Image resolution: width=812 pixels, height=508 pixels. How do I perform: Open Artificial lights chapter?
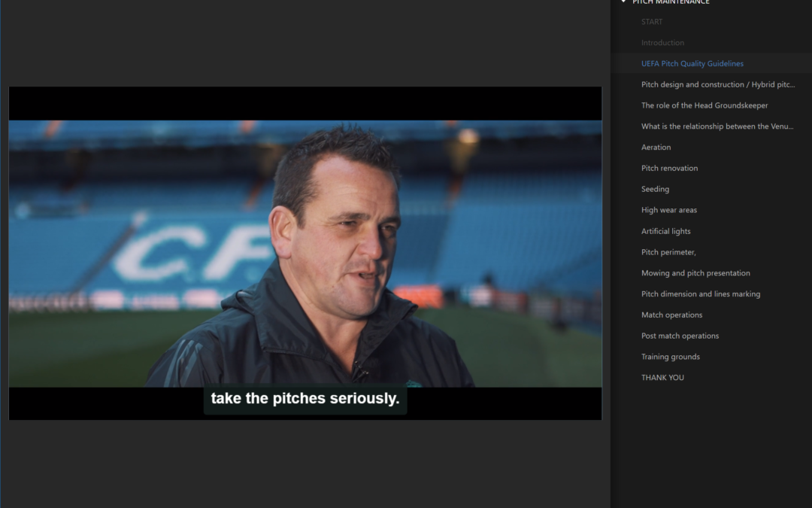(x=665, y=232)
